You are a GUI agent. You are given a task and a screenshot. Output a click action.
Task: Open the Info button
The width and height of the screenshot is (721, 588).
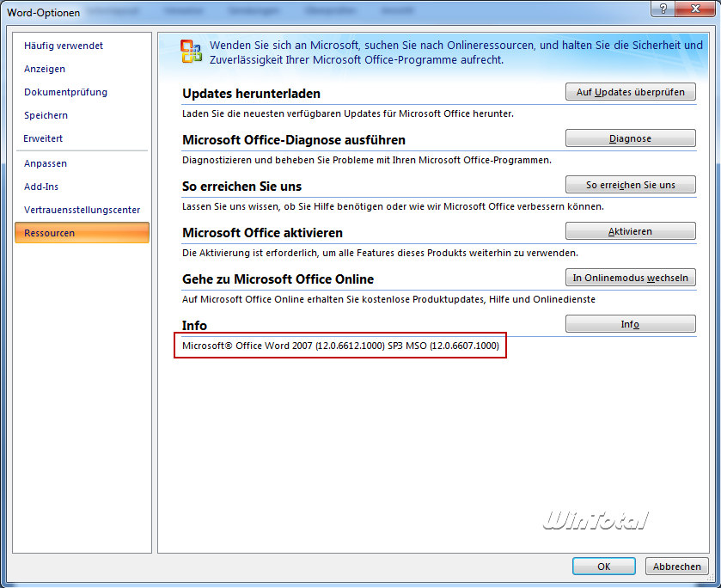631,324
